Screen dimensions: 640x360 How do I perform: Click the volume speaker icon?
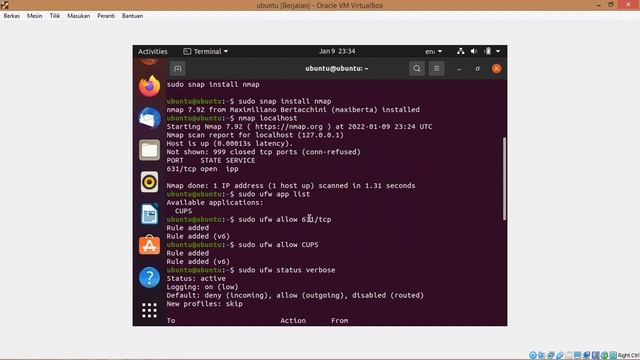click(474, 51)
